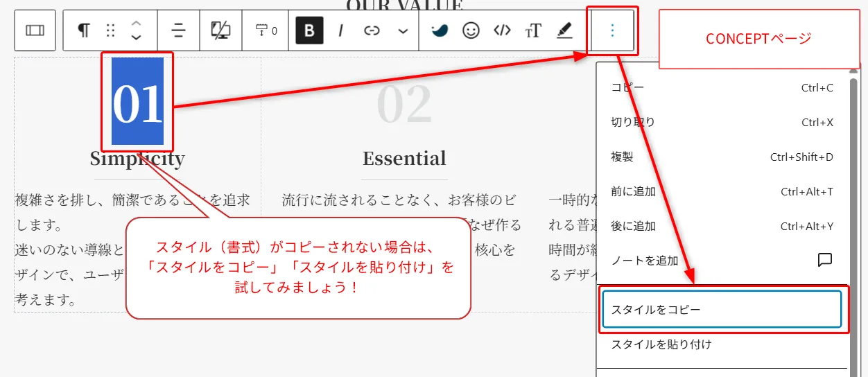Click the Simplicity heading
868x377 pixels.
(x=137, y=159)
